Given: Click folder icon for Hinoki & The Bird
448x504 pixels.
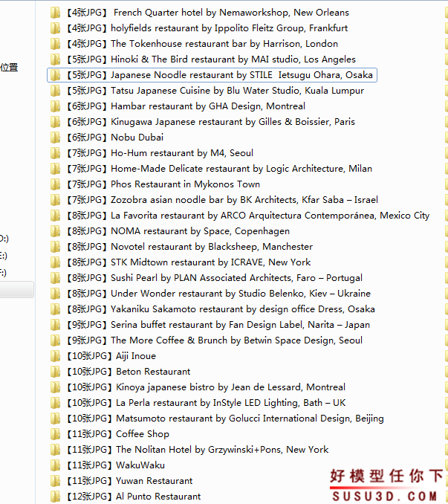Looking at the screenshot, I should pyautogui.click(x=55, y=59).
